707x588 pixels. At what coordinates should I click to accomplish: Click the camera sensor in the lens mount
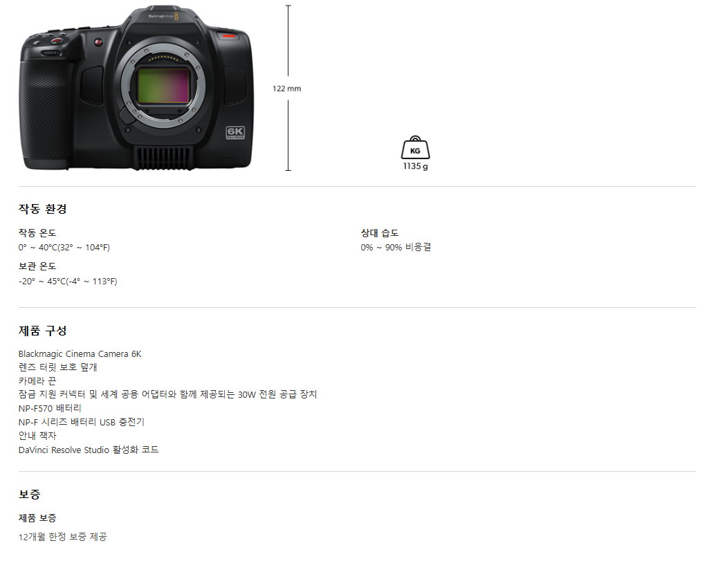tap(163, 85)
